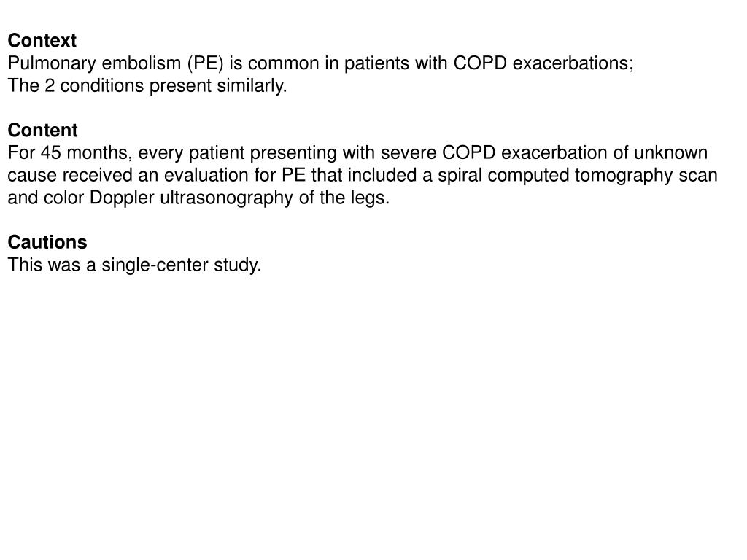747x560 pixels.
Task: Click the text COPD exacerbations in Context
Action: [543, 63]
